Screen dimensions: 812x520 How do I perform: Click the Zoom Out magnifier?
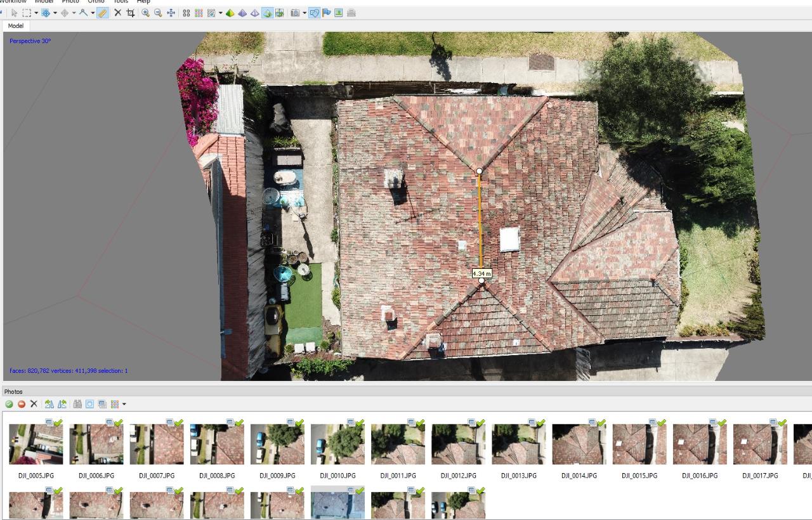tap(158, 13)
